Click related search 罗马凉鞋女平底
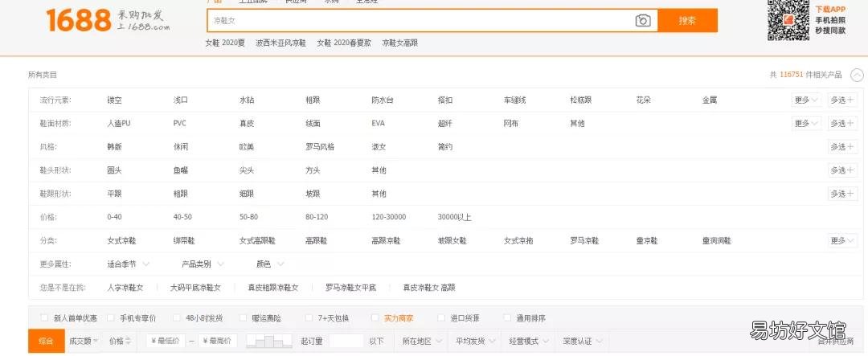 tap(350, 288)
